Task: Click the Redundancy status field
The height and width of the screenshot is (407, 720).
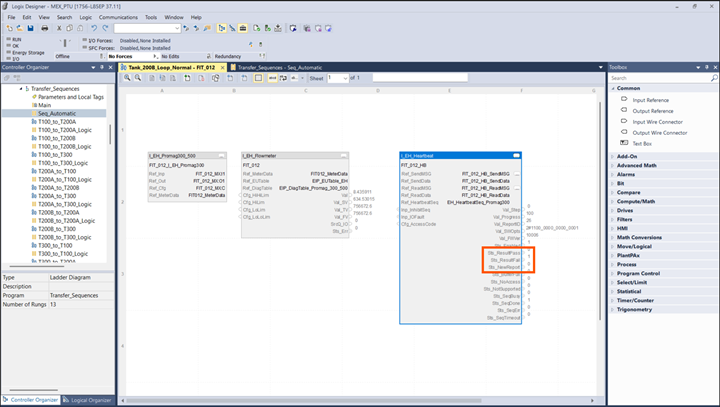Action: pos(239,57)
